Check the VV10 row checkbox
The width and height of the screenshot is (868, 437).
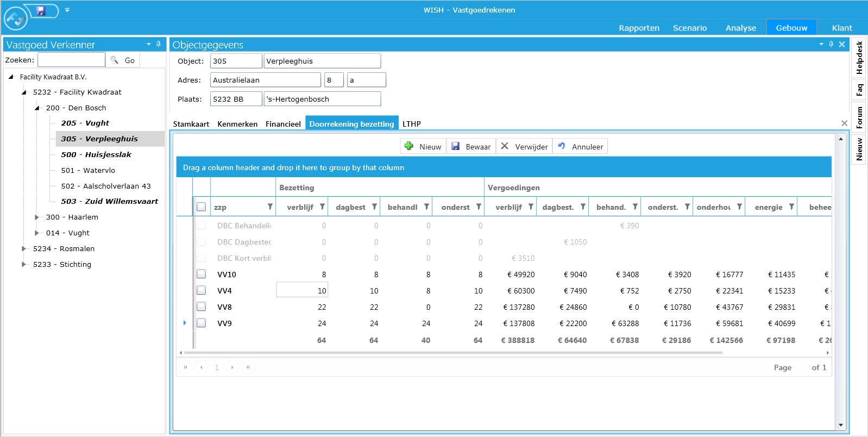pos(201,274)
